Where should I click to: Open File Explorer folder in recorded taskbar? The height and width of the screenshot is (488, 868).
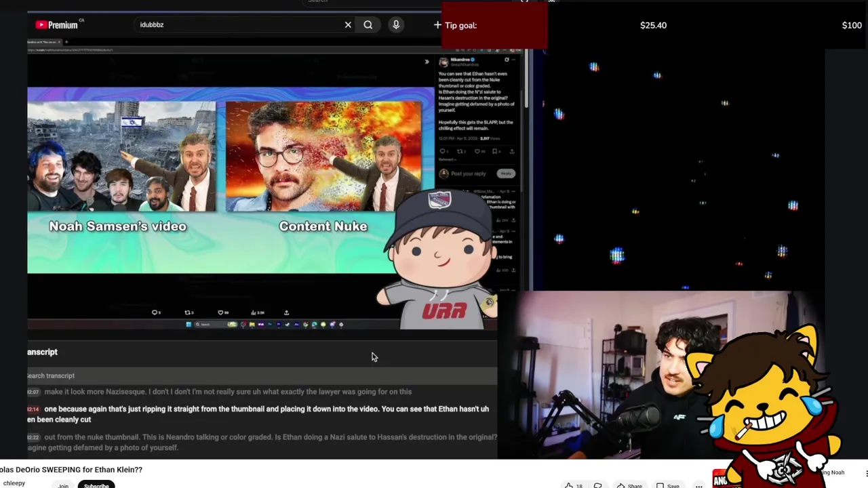coord(252,324)
